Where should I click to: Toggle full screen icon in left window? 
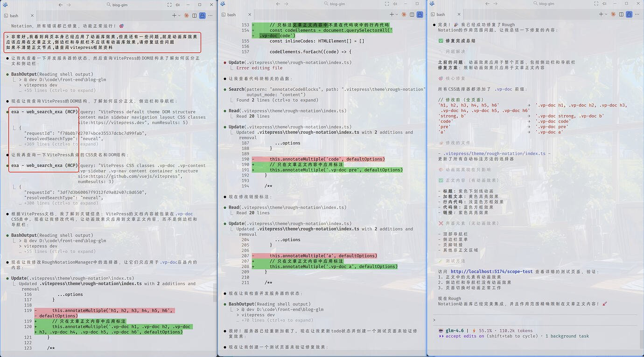(169, 5)
